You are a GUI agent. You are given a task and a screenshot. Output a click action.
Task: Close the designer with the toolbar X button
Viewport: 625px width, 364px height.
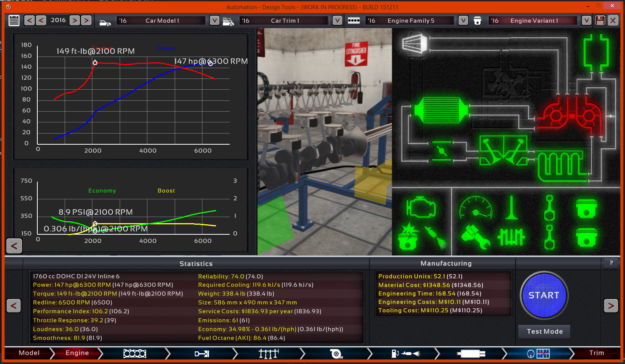613,20
